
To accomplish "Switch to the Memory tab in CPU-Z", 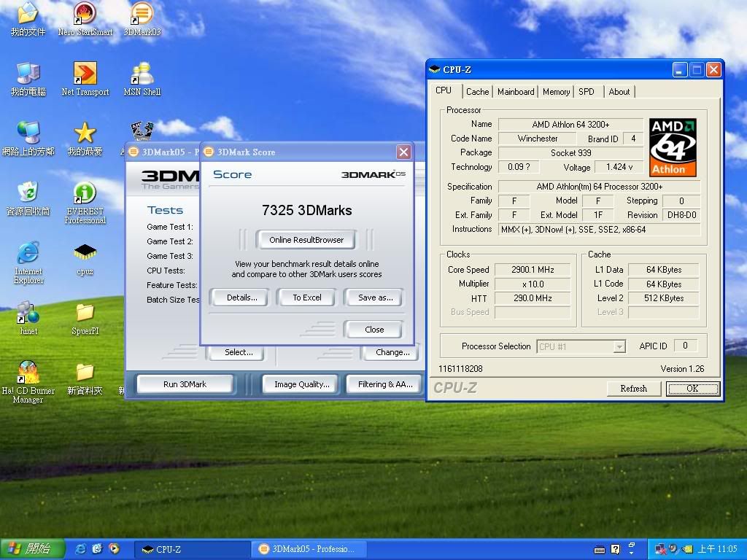I will click(x=556, y=91).
